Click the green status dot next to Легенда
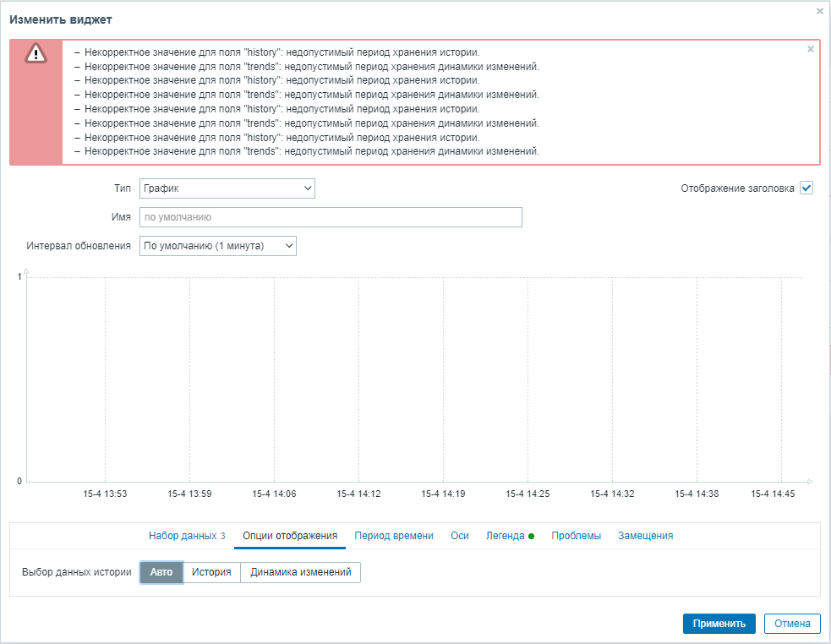This screenshot has width=831, height=644. [x=533, y=535]
